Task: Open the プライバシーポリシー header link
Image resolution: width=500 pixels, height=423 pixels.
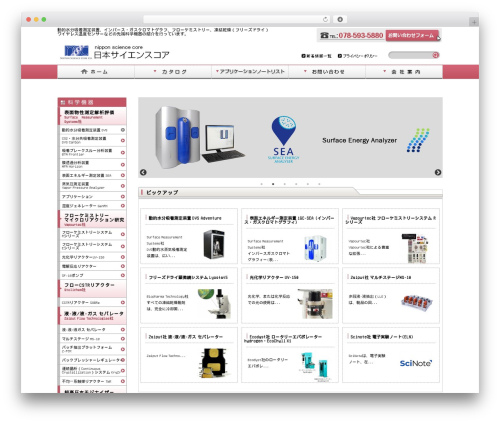Action: point(358,56)
